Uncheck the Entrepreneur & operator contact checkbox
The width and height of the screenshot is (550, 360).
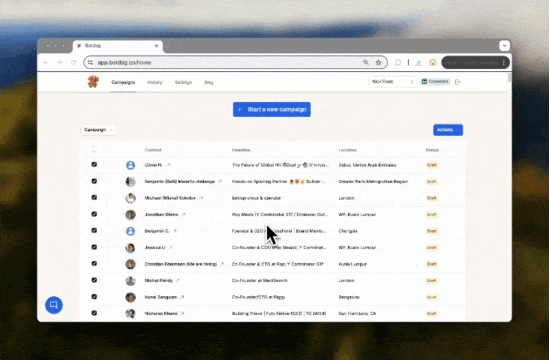point(94,197)
